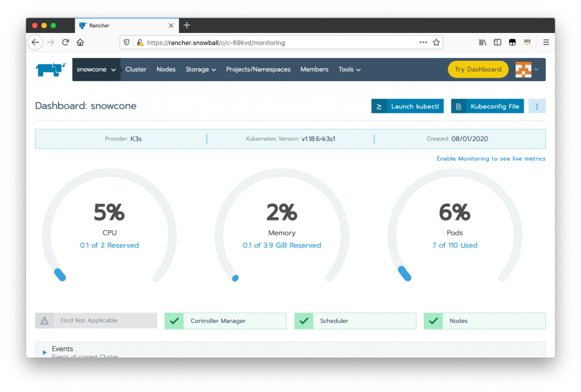The width and height of the screenshot is (581, 392).
Task: Open the Members page
Action: coord(314,69)
